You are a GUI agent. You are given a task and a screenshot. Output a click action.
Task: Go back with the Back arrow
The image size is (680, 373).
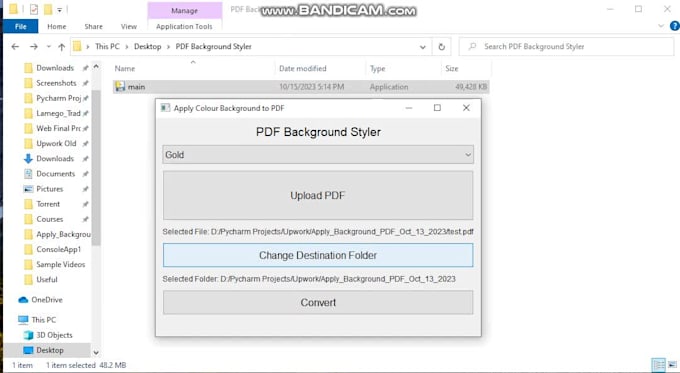15,46
